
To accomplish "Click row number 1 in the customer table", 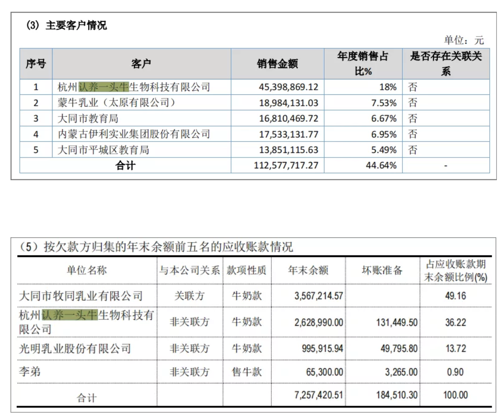I will point(36,87).
